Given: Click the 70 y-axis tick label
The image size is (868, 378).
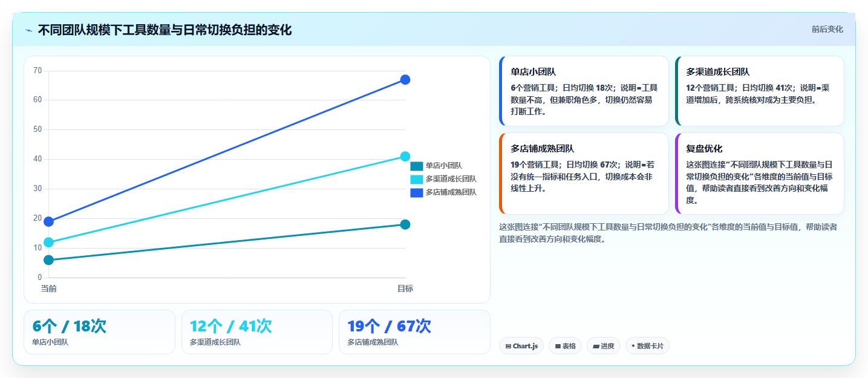Looking at the screenshot, I should (38, 71).
